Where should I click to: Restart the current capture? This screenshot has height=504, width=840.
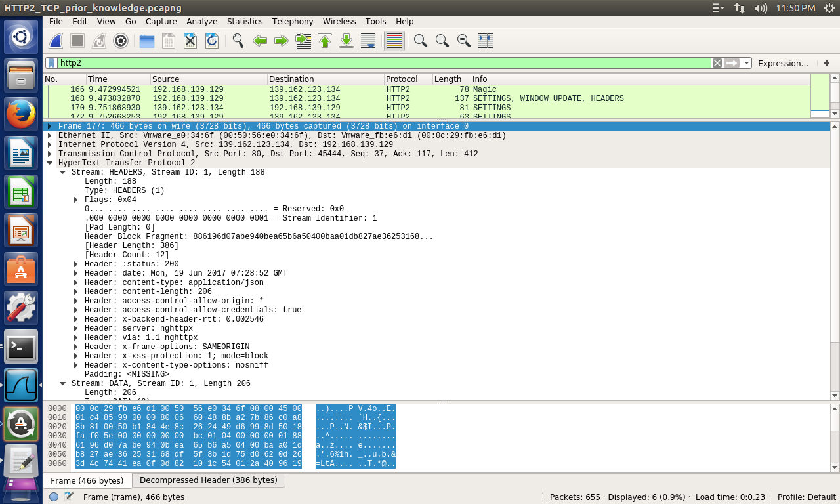click(x=99, y=41)
